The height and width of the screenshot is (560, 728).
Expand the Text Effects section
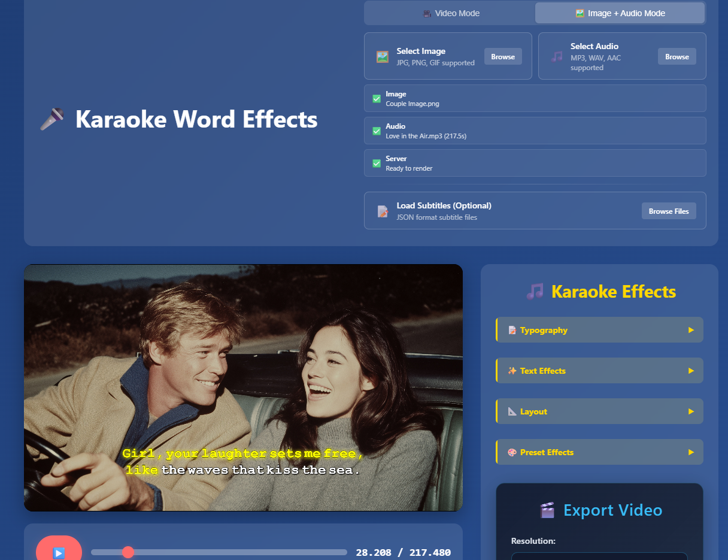tap(599, 371)
